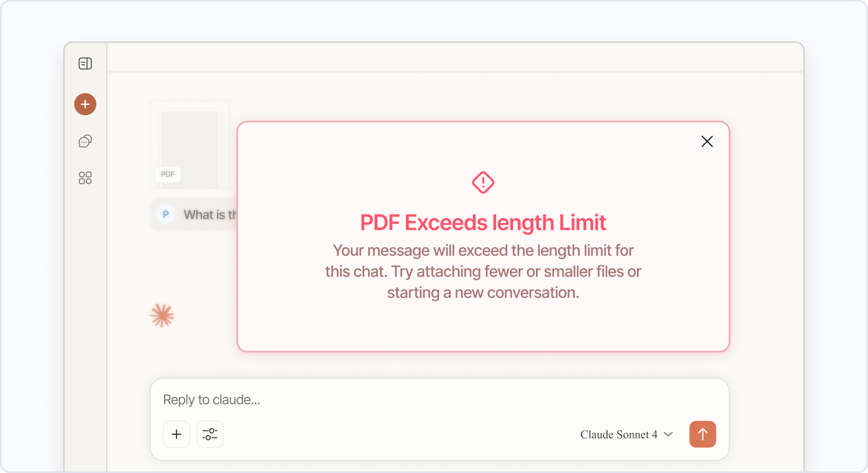Open the chats history icon in sidebar
This screenshot has height=473, width=868.
click(x=85, y=141)
